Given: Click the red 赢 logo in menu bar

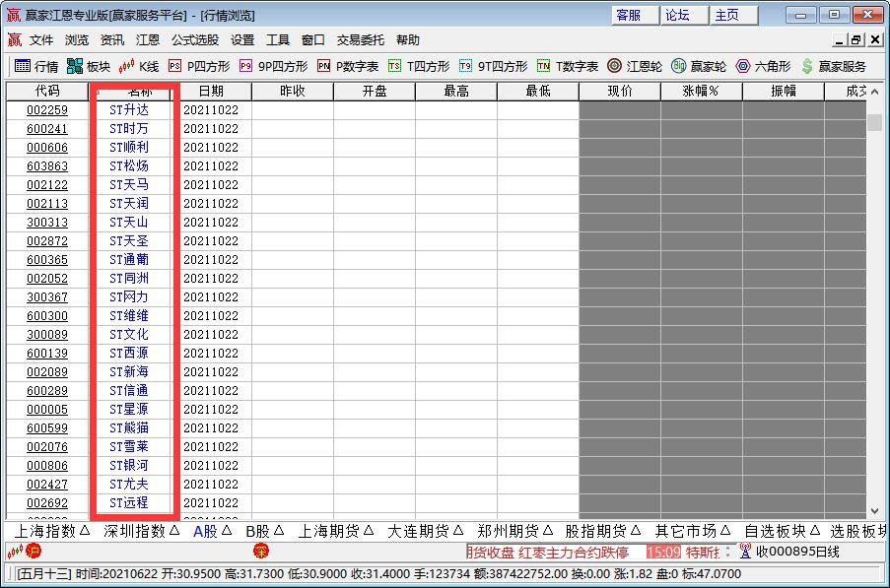Looking at the screenshot, I should point(14,39).
